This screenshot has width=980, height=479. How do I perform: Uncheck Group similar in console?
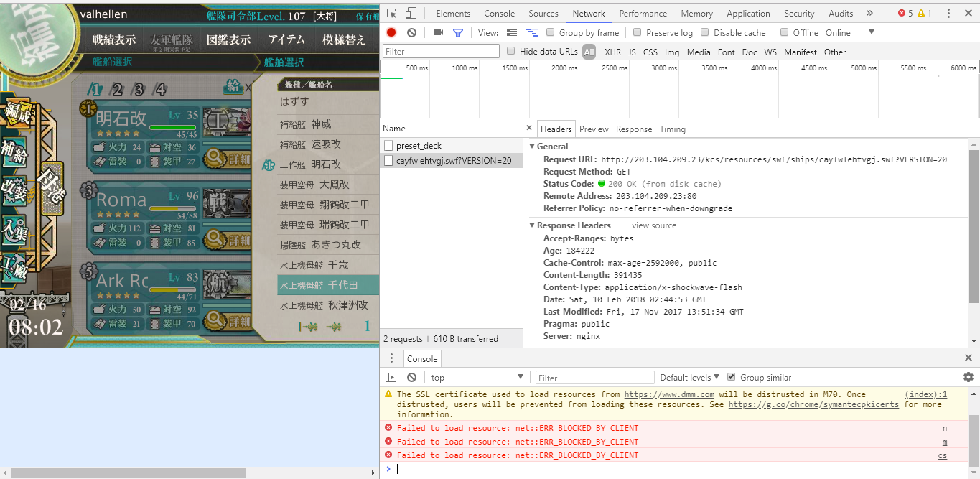point(732,377)
